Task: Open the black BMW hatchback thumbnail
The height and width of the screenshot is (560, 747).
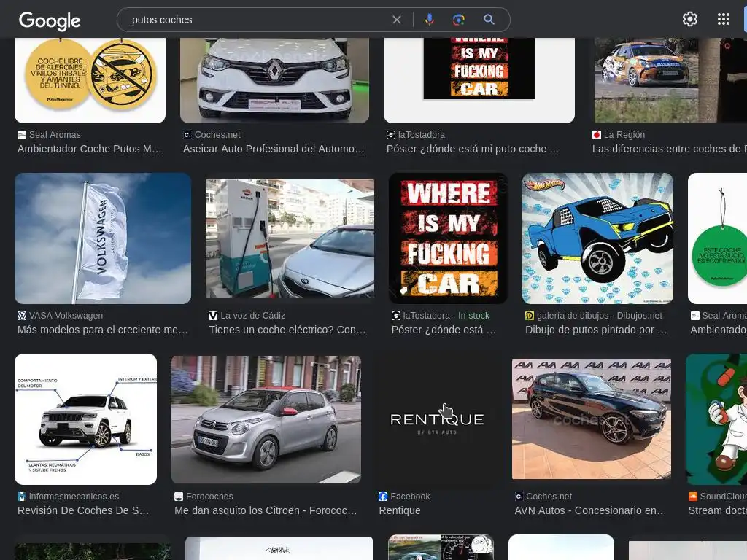Action: [x=591, y=419]
